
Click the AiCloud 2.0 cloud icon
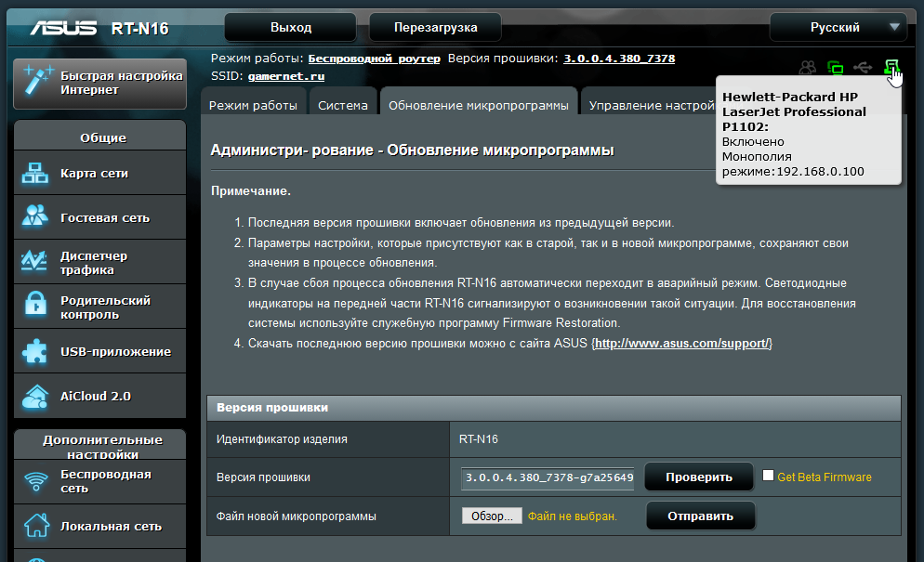tap(34, 397)
